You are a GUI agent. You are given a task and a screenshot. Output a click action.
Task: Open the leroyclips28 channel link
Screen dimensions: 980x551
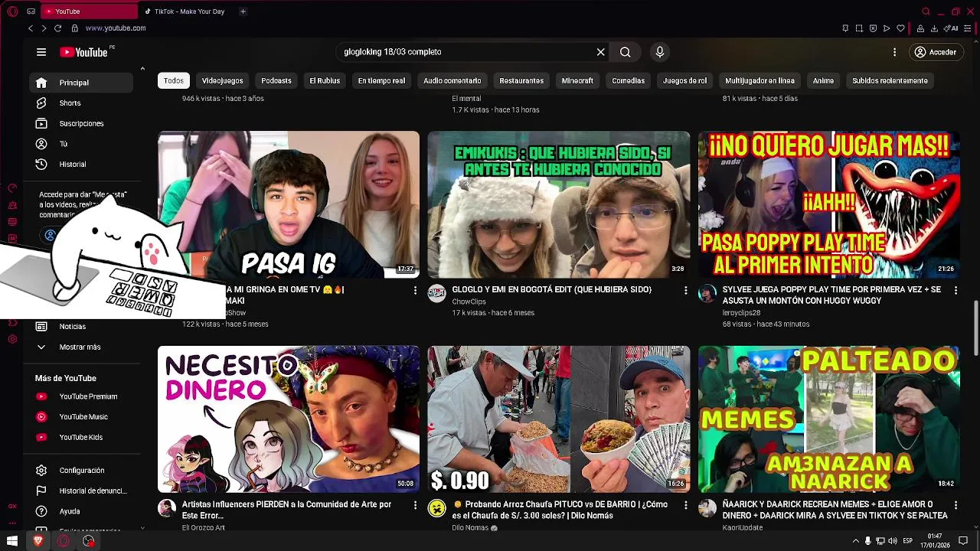pos(741,313)
